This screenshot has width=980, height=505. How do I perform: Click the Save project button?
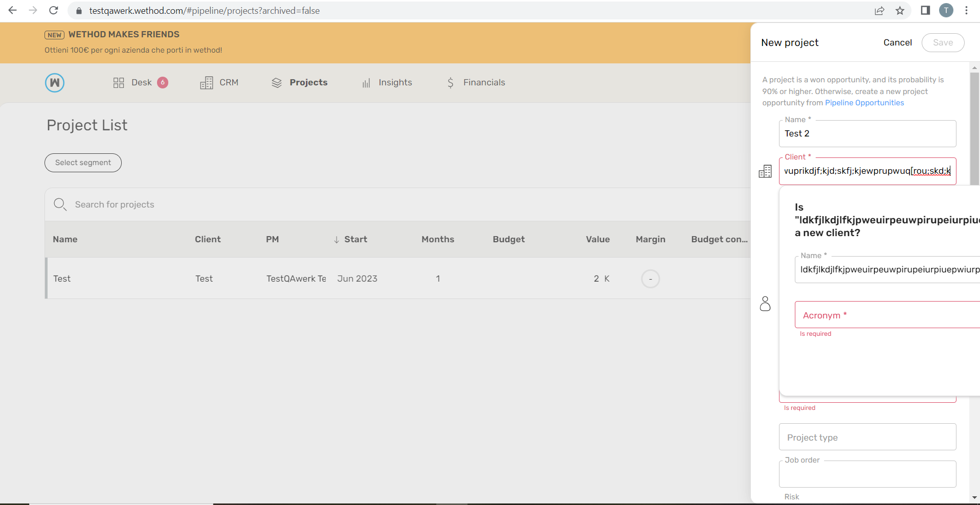pyautogui.click(x=943, y=42)
